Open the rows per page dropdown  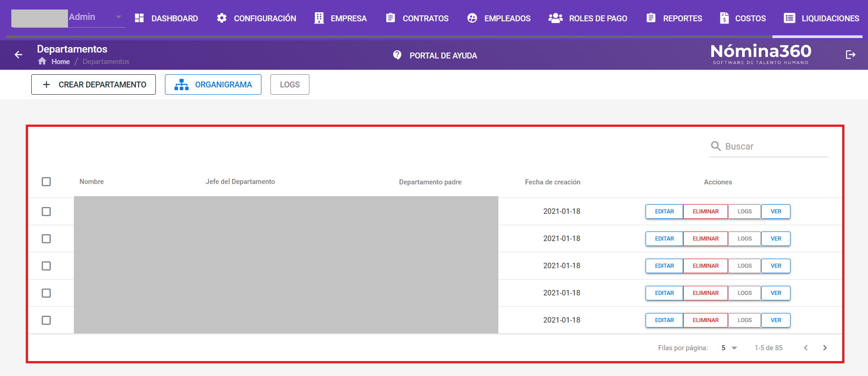click(729, 348)
